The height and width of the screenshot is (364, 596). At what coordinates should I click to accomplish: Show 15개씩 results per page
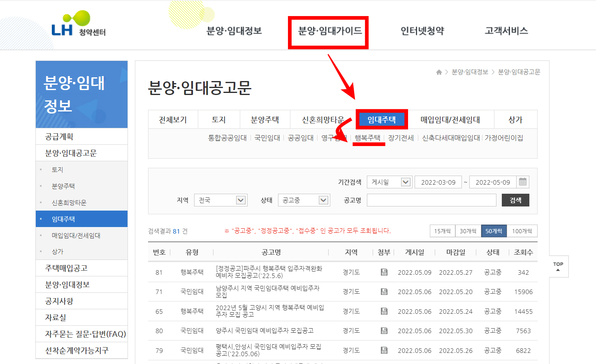coord(443,231)
